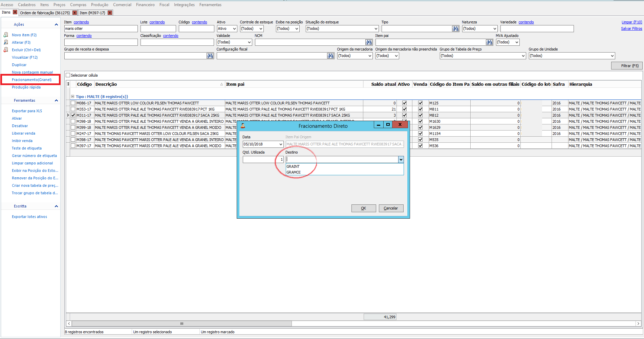This screenshot has height=339, width=644.
Task: Collapse the Ações panel section
Action: (x=56, y=24)
